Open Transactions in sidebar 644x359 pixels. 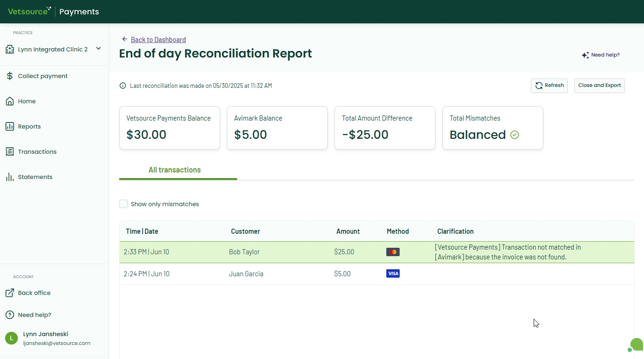[x=37, y=151]
